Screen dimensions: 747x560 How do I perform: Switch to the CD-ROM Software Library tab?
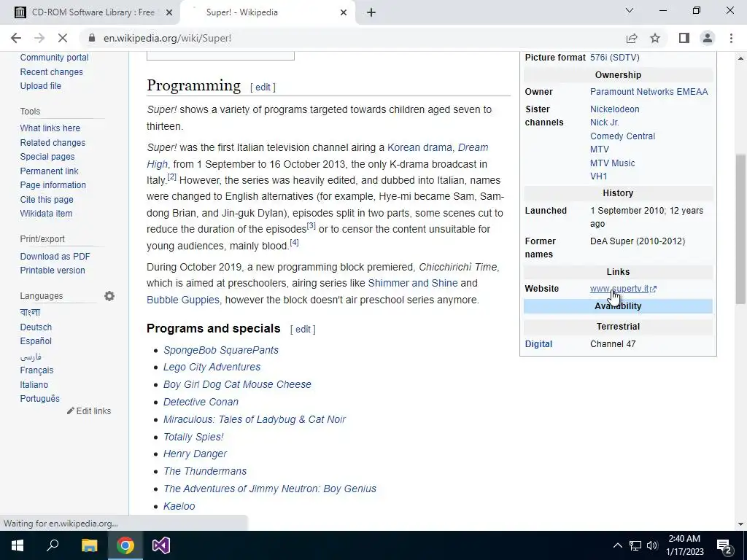[93, 12]
